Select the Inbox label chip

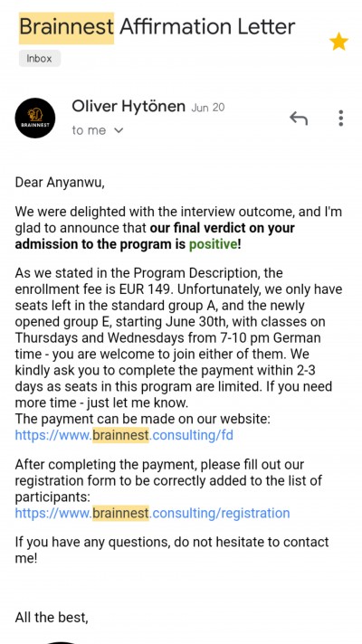click(x=40, y=58)
